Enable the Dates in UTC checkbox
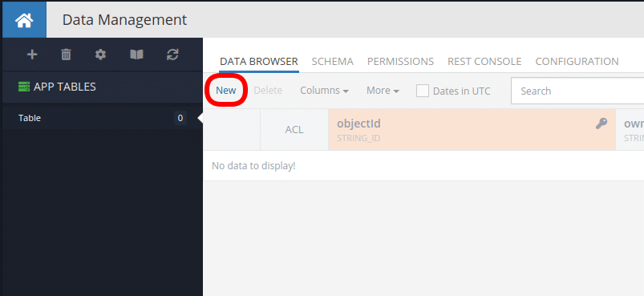The height and width of the screenshot is (296, 644). pos(422,91)
